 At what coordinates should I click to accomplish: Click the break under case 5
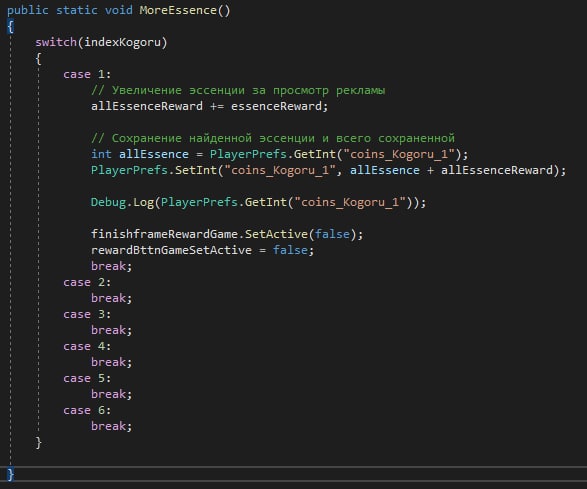click(111, 394)
